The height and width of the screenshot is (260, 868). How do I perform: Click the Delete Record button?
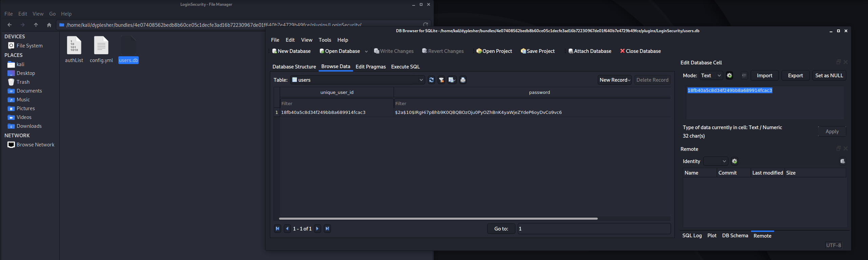click(x=652, y=80)
